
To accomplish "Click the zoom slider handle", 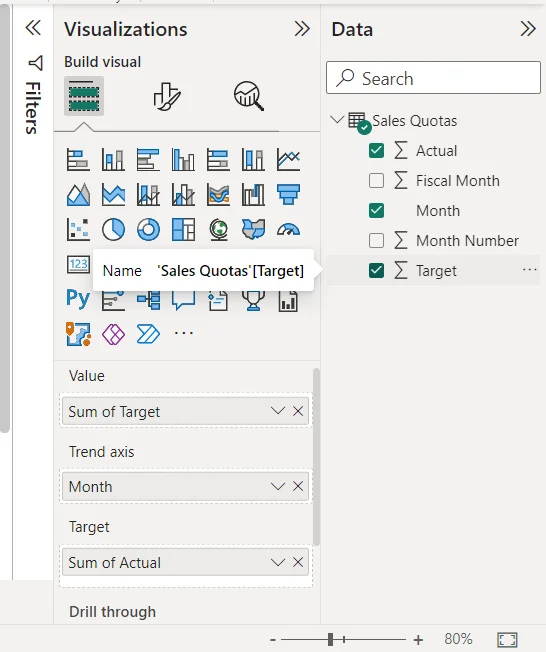I will click(330, 640).
